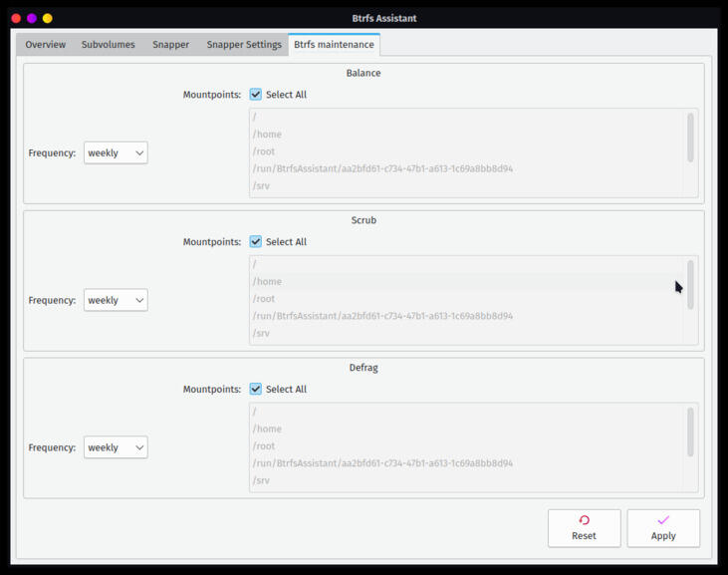Select the /run/BtrfsAssistant entry under Balance
This screenshot has height=575, width=728.
tap(467, 168)
